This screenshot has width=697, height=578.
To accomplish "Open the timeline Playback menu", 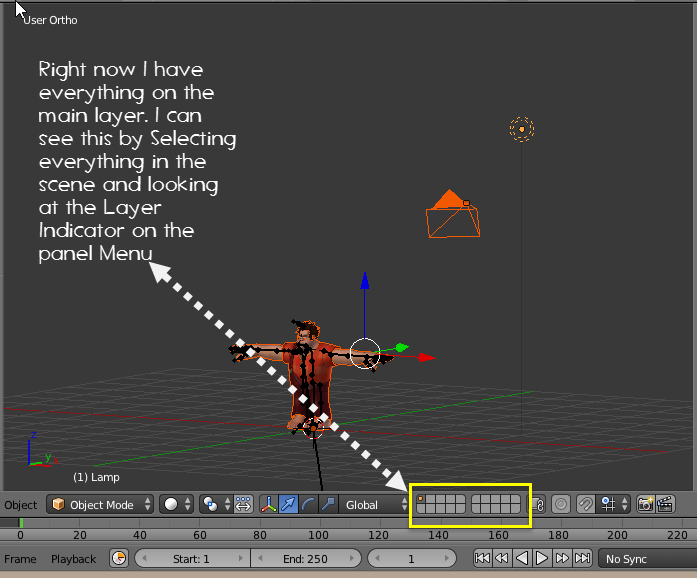I will [x=73, y=559].
